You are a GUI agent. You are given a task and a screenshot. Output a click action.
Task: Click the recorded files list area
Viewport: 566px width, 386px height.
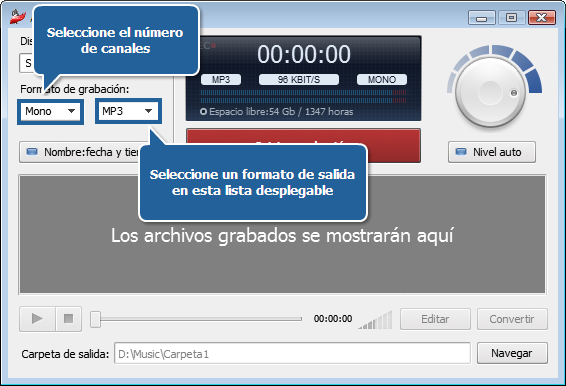pos(282,235)
